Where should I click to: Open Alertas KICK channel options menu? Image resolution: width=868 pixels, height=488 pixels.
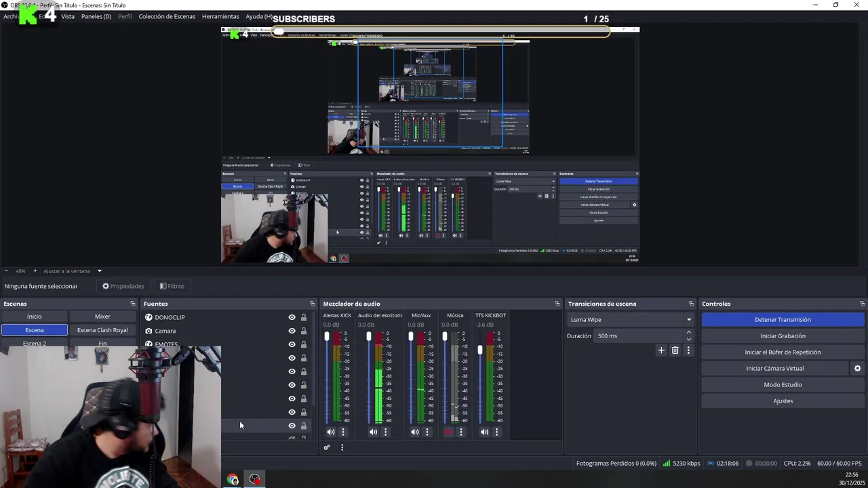pyautogui.click(x=342, y=432)
